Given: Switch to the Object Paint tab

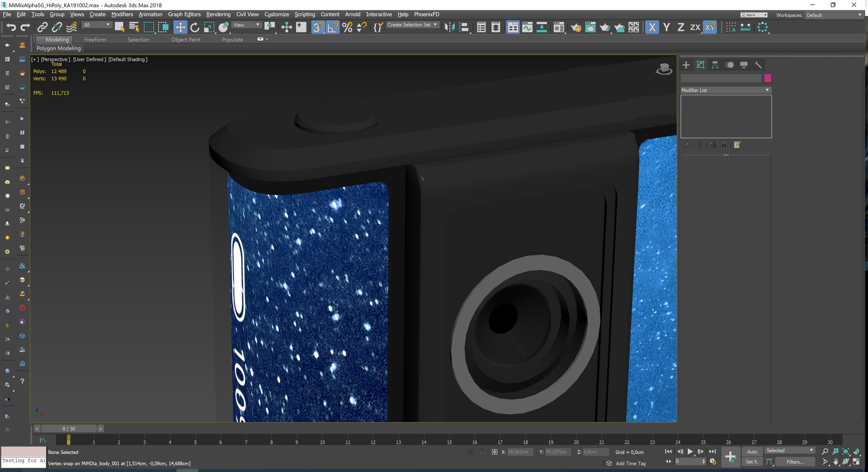Looking at the screenshot, I should (x=186, y=40).
